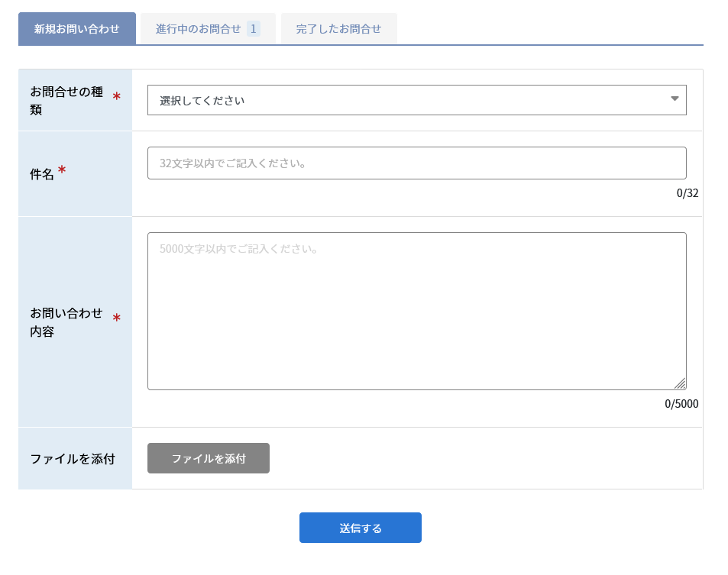Click the count badge on 進行中のお問合せ
This screenshot has height=575, width=728.
253,29
